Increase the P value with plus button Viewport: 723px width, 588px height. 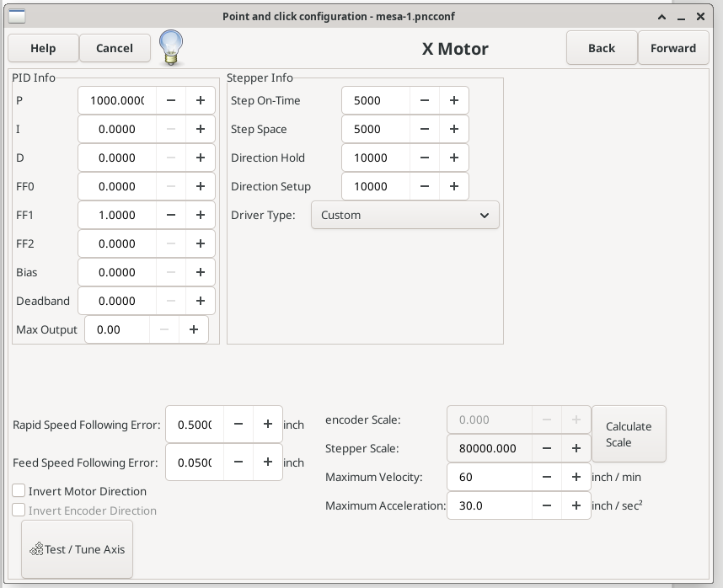click(201, 100)
